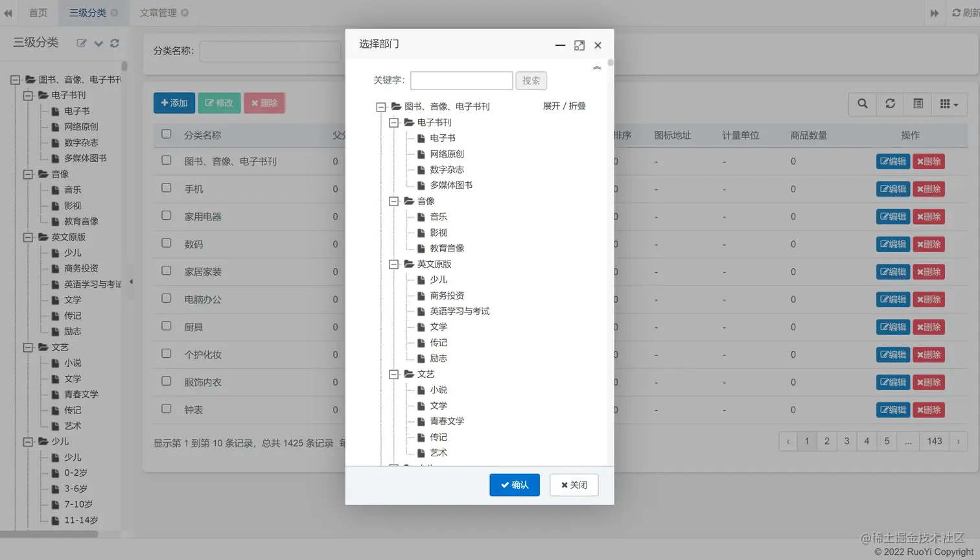Collapse the dialog search area with the up chevron

click(x=597, y=68)
